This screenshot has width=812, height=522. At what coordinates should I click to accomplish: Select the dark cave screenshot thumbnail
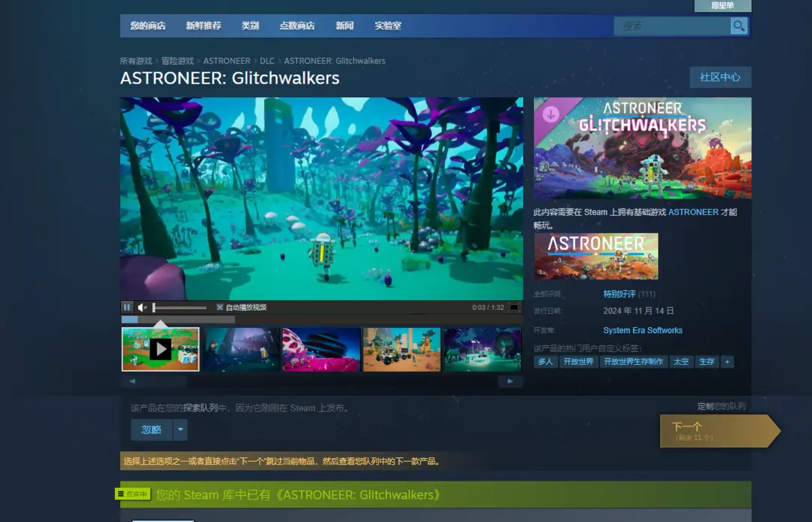click(x=241, y=350)
